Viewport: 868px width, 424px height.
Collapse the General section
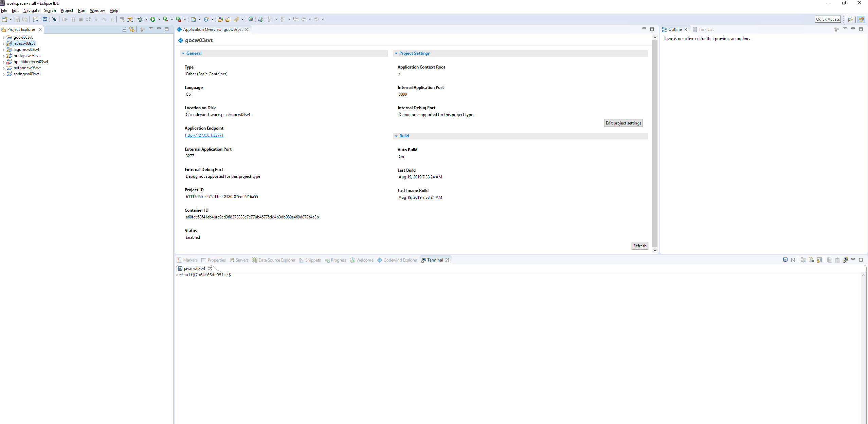coord(184,53)
